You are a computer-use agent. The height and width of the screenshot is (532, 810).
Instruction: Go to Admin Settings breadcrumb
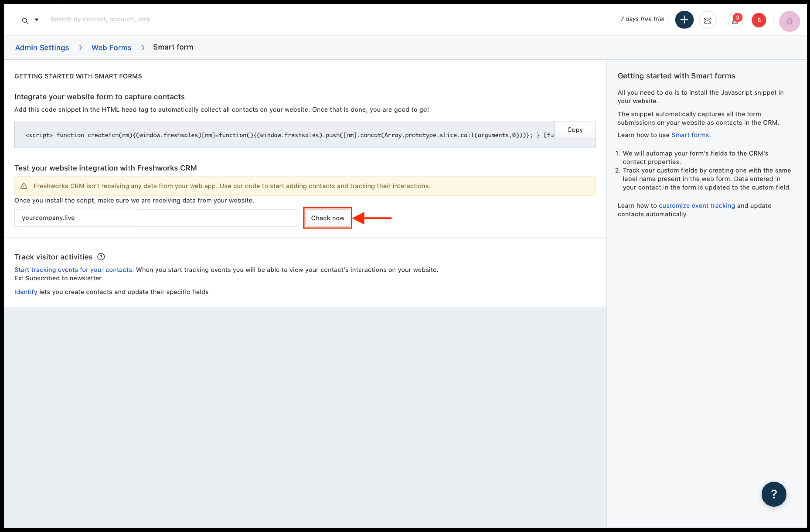[42, 47]
